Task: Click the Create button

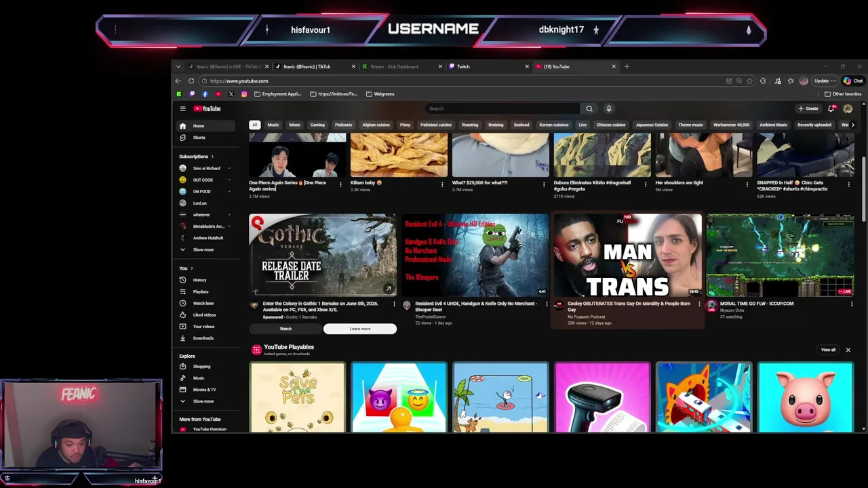Action: click(x=808, y=108)
